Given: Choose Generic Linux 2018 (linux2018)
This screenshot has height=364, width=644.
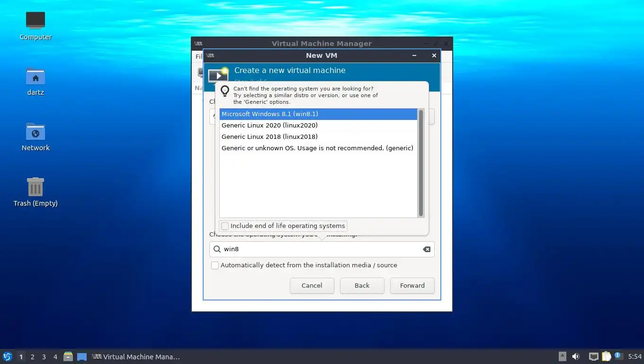Looking at the screenshot, I should [x=318, y=137].
